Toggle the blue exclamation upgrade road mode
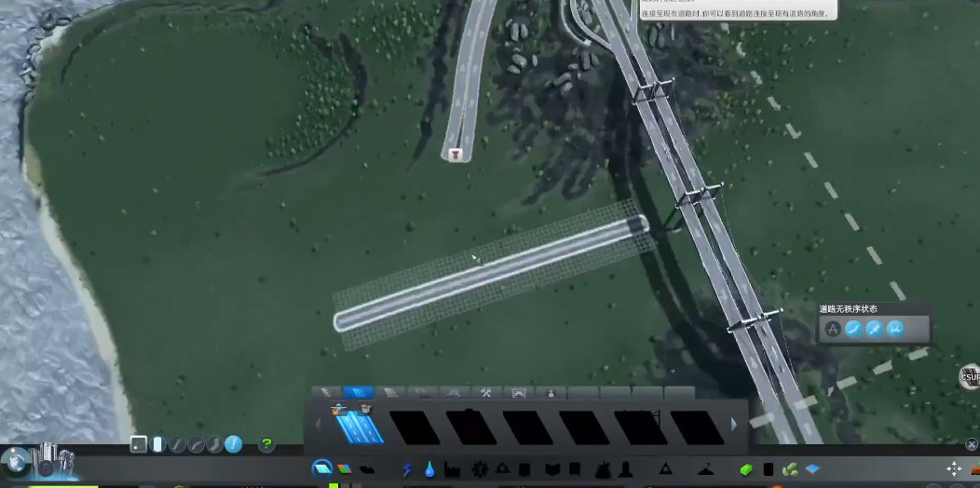The height and width of the screenshot is (488, 980). [x=234, y=444]
